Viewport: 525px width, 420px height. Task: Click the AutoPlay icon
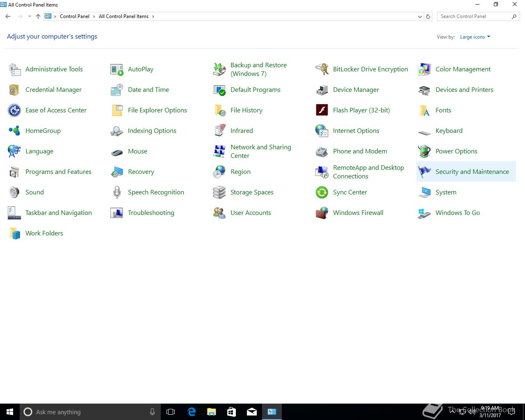point(117,69)
